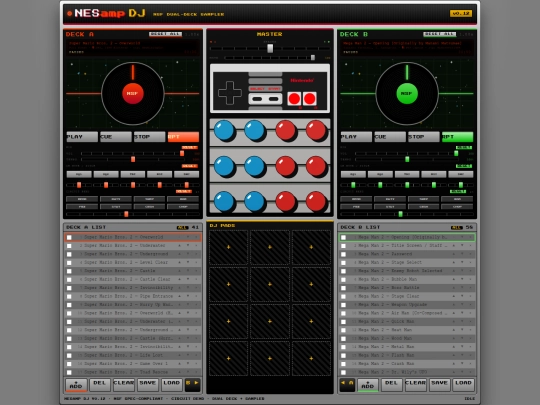Hit the last red sampler button in the bottom row

coord(316,201)
